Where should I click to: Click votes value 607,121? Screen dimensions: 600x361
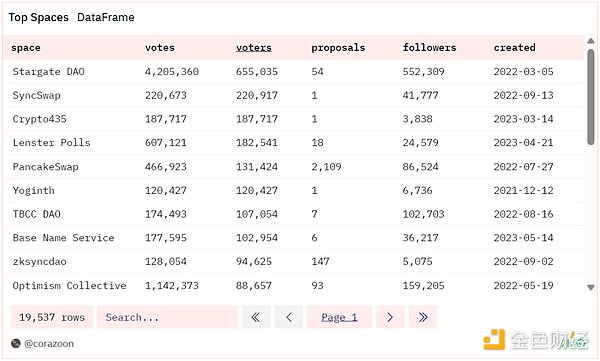166,143
